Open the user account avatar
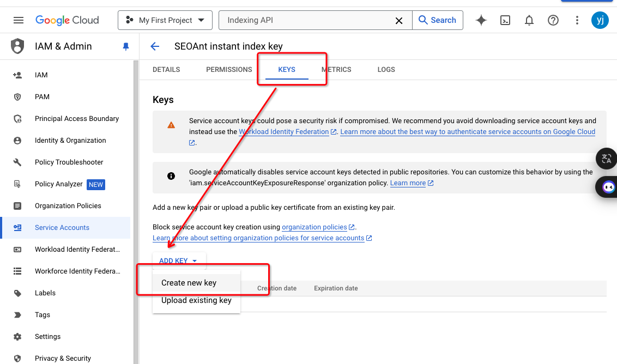Image resolution: width=617 pixels, height=364 pixels. point(600,20)
